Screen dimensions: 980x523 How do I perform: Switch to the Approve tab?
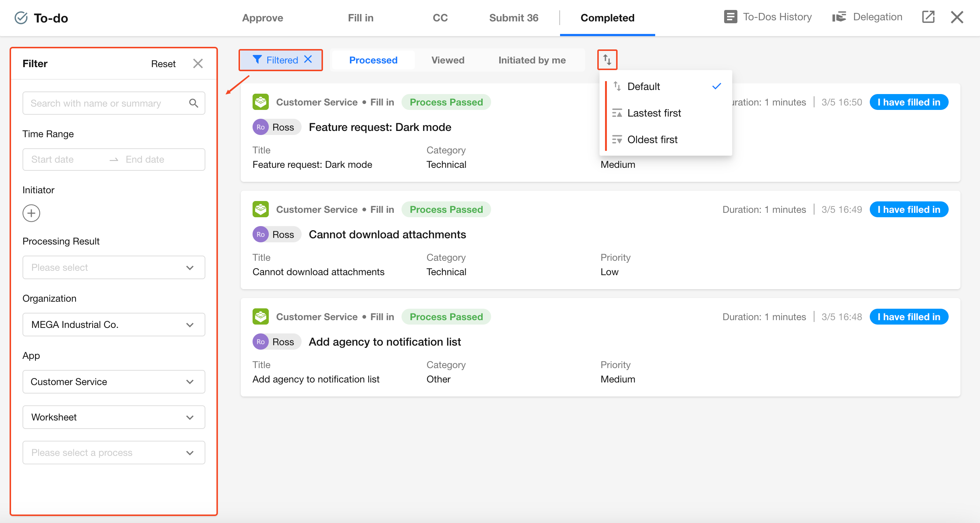[263, 18]
